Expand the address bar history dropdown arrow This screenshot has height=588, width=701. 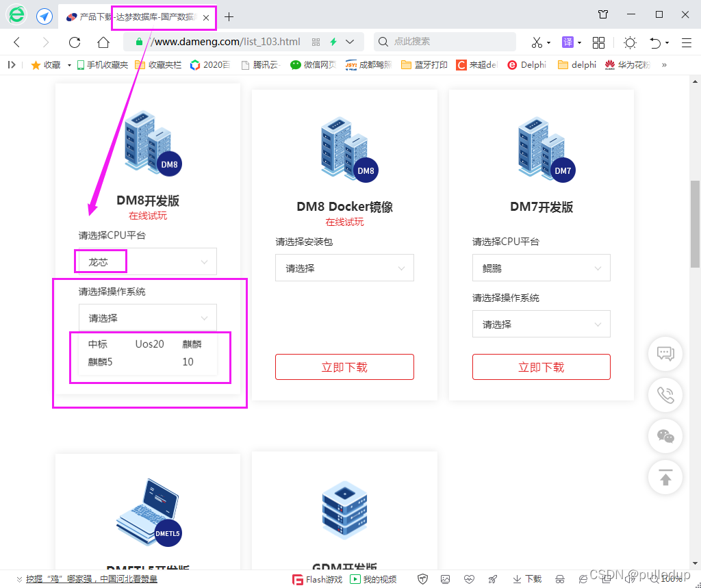[350, 42]
